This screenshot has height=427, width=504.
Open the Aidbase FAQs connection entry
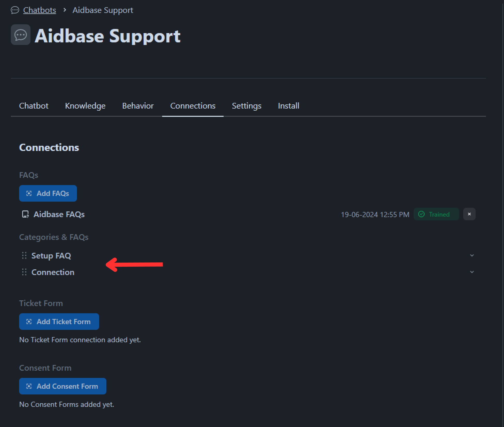59,214
